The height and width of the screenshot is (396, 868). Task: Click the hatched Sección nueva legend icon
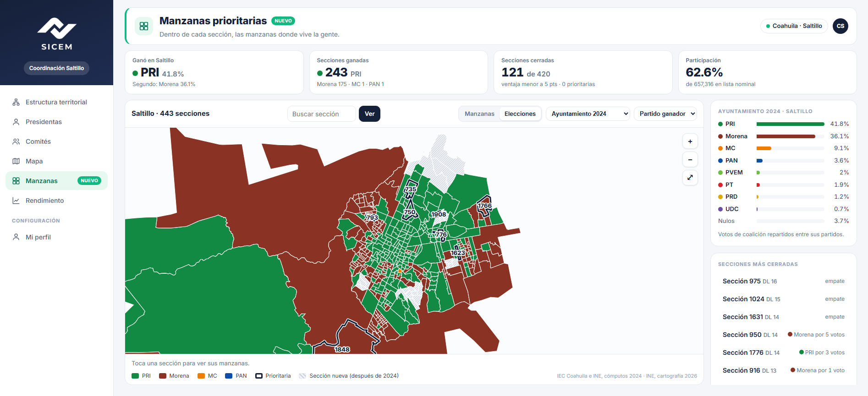[x=302, y=376]
